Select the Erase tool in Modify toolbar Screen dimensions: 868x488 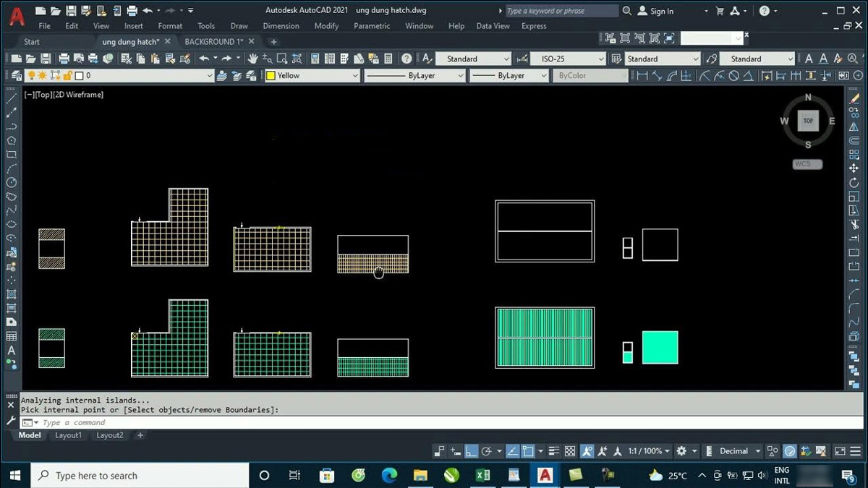click(855, 98)
